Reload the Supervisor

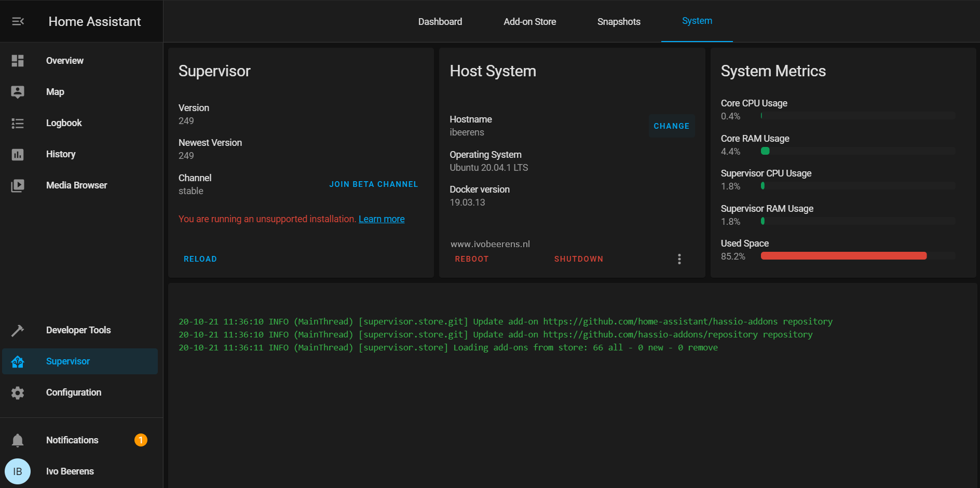pyautogui.click(x=200, y=259)
